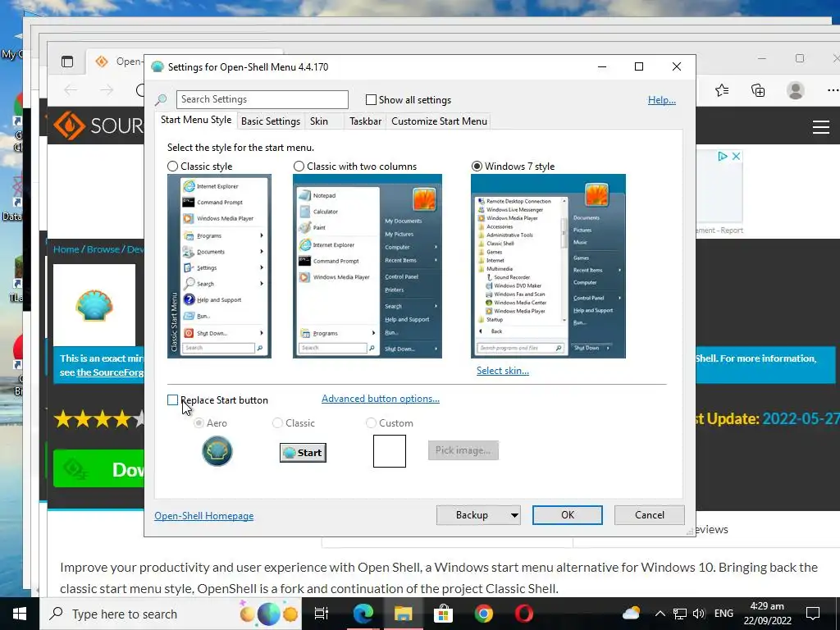Open the Skin tab
The image size is (840, 630).
click(319, 121)
